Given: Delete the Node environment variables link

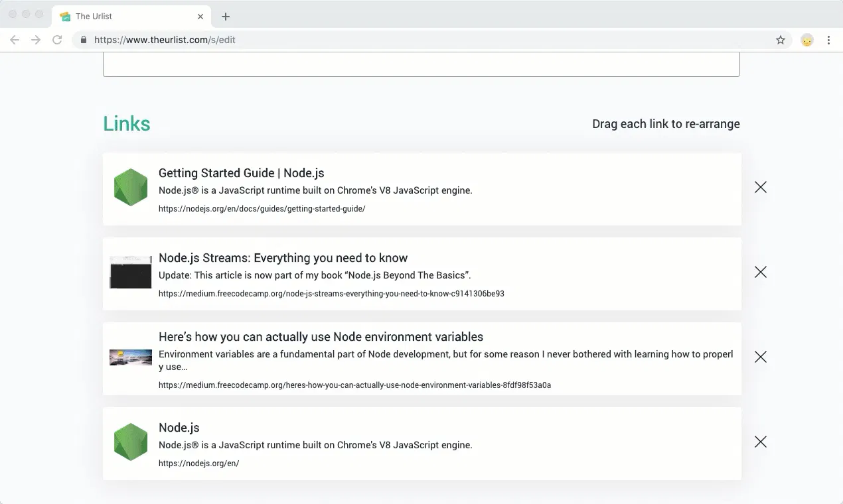Looking at the screenshot, I should (x=761, y=357).
